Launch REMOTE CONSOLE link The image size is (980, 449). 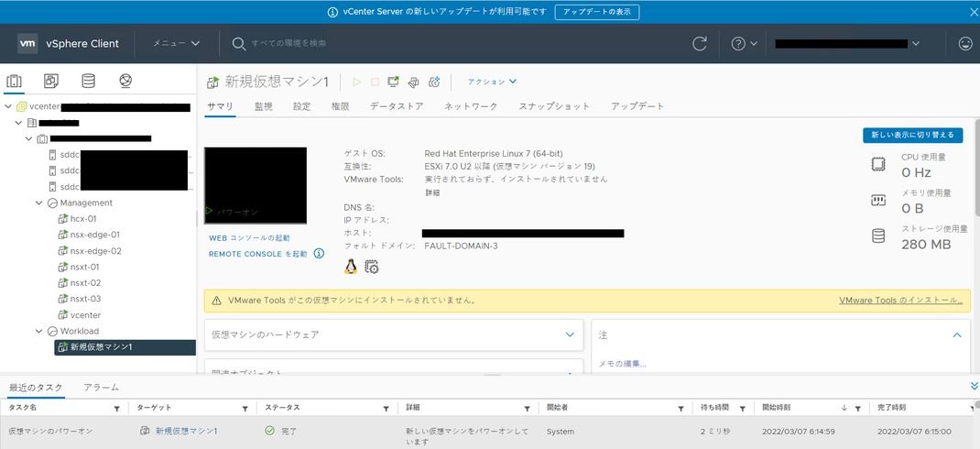[x=258, y=254]
